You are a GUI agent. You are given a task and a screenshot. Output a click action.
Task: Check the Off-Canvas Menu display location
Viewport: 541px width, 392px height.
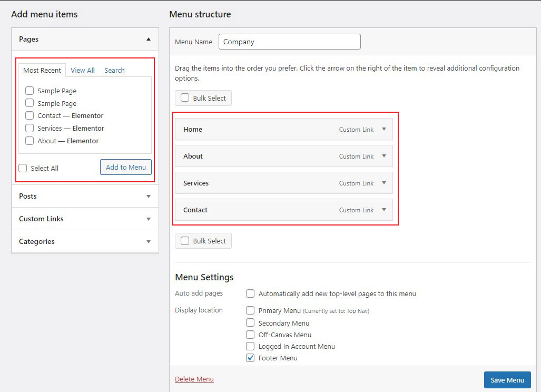[250, 335]
